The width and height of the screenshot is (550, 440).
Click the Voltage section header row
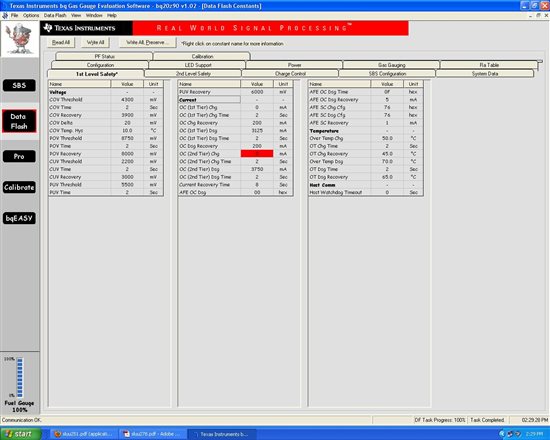click(106, 92)
